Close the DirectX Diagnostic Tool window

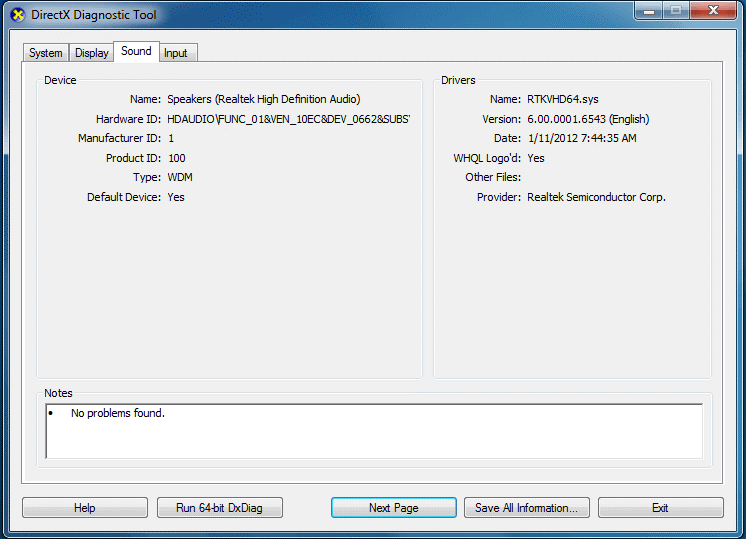[713, 10]
